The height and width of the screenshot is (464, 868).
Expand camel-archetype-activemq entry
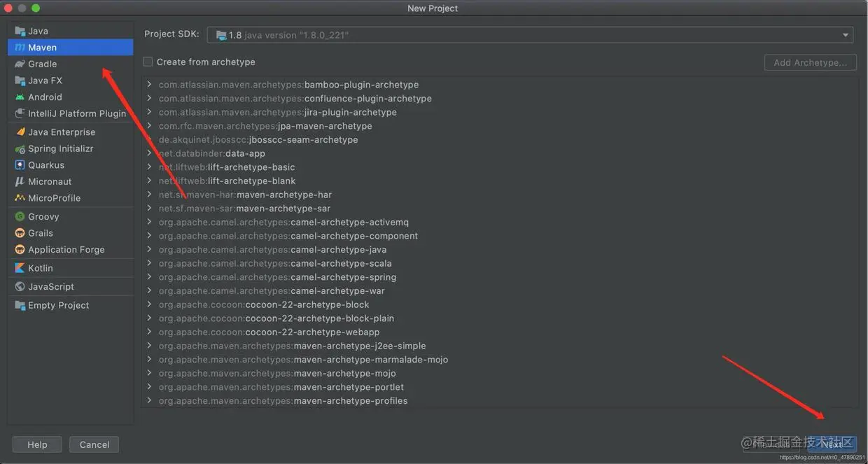(x=149, y=222)
